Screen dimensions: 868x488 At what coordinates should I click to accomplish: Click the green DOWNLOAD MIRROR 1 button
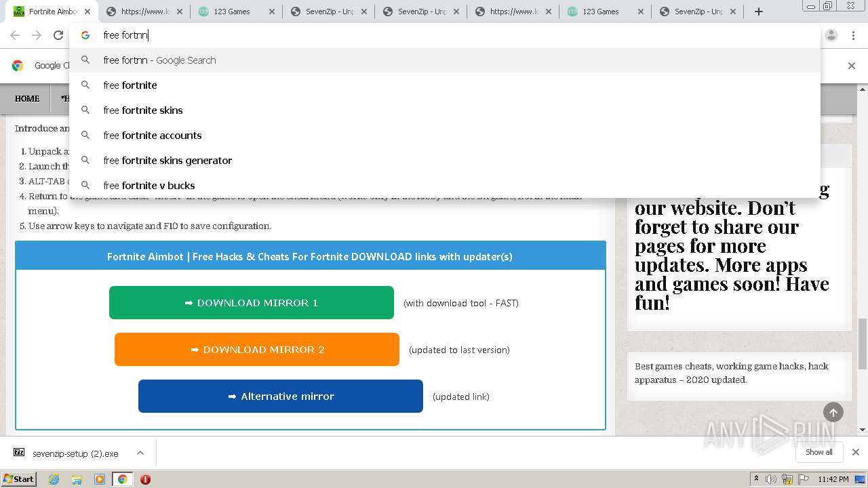252,303
